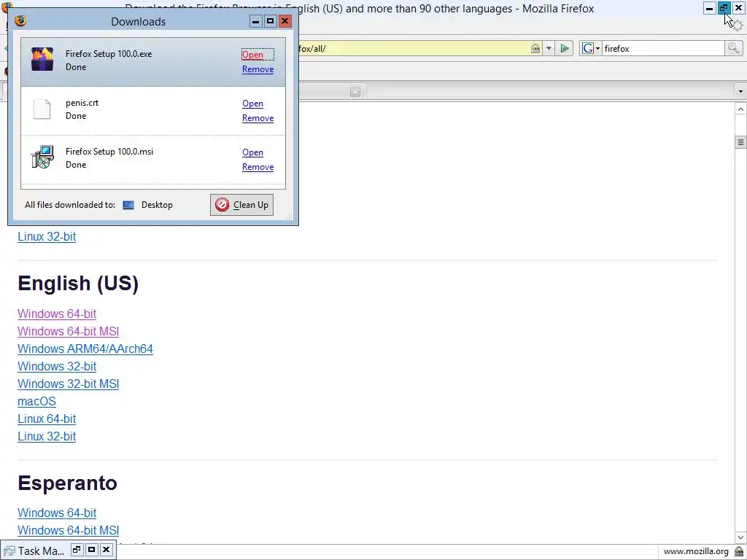Click the vertical scrollbar down arrow

[x=740, y=537]
